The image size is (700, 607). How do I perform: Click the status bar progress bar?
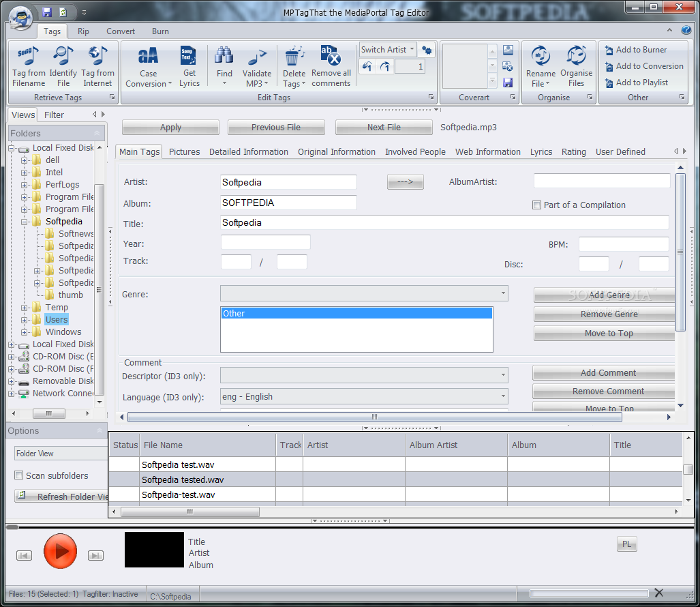pos(589,593)
